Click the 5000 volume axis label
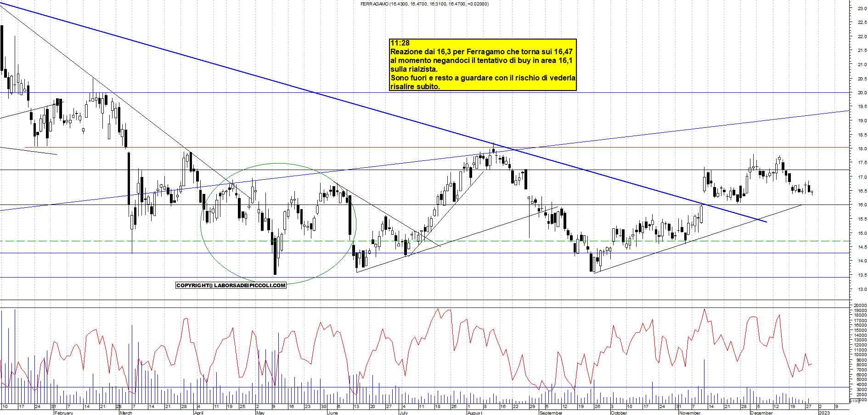 (x=861, y=380)
